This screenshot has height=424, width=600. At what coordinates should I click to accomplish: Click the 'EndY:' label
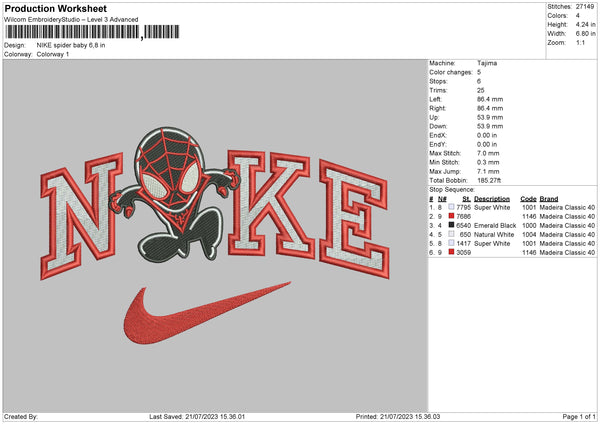438,144
